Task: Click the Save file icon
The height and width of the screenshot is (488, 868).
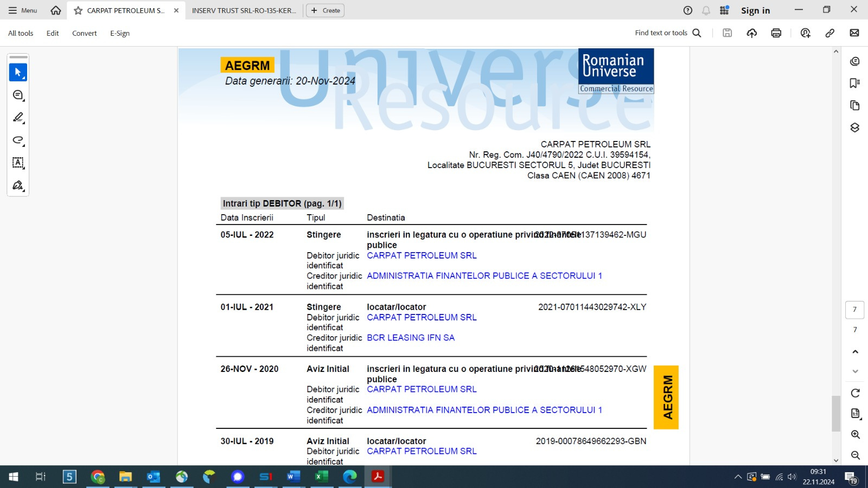Action: (727, 33)
